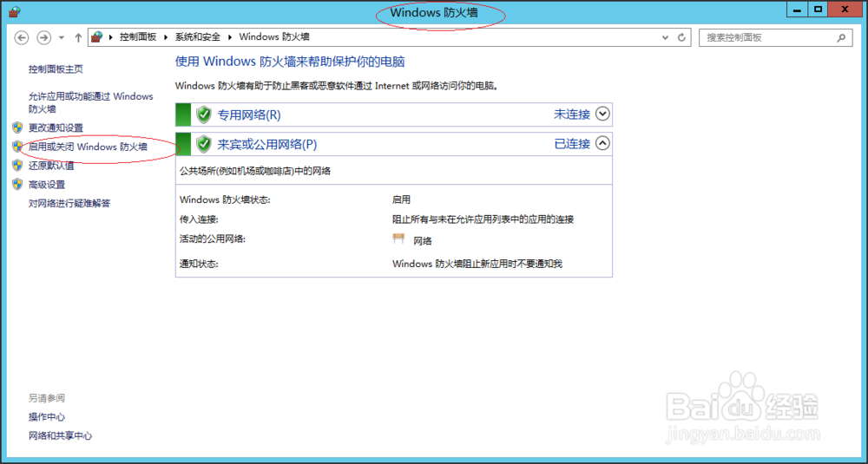868x464 pixels.
Task: Open 允许应用或功能通过 Windows 防火墙
Action: point(91,103)
